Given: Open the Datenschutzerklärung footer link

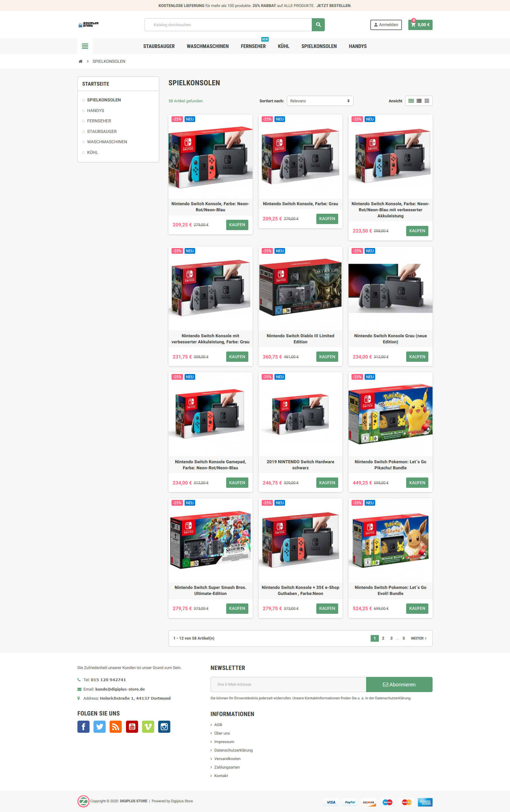Looking at the screenshot, I should pos(233,750).
